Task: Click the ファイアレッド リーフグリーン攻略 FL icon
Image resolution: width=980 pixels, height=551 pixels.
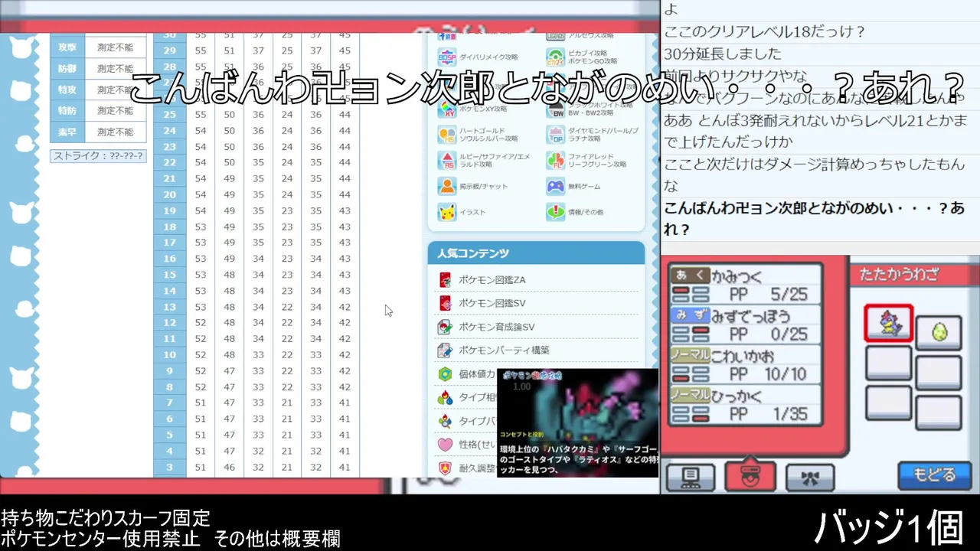Action: 556,161
